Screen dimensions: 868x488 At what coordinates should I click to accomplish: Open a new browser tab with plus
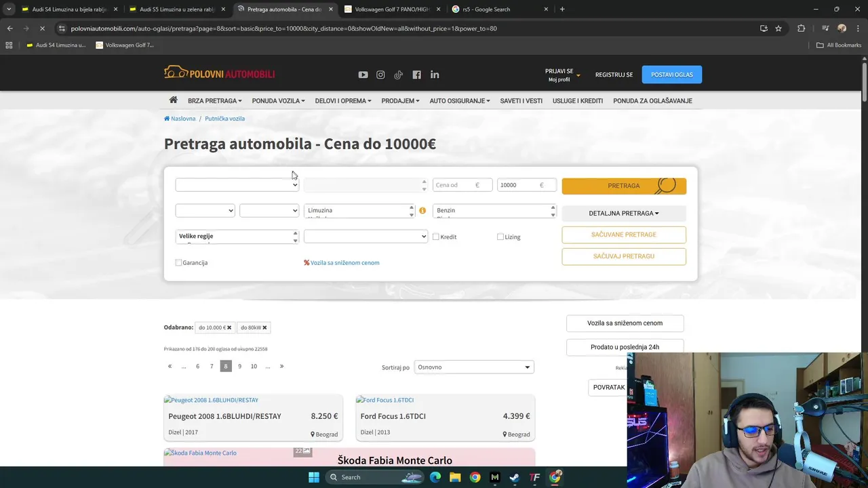[x=562, y=9]
